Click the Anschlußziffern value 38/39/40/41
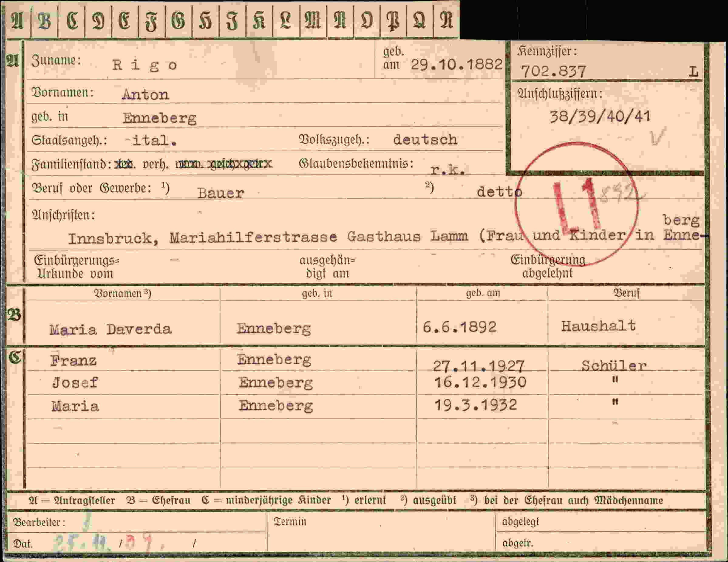This screenshot has width=728, height=562. [600, 117]
